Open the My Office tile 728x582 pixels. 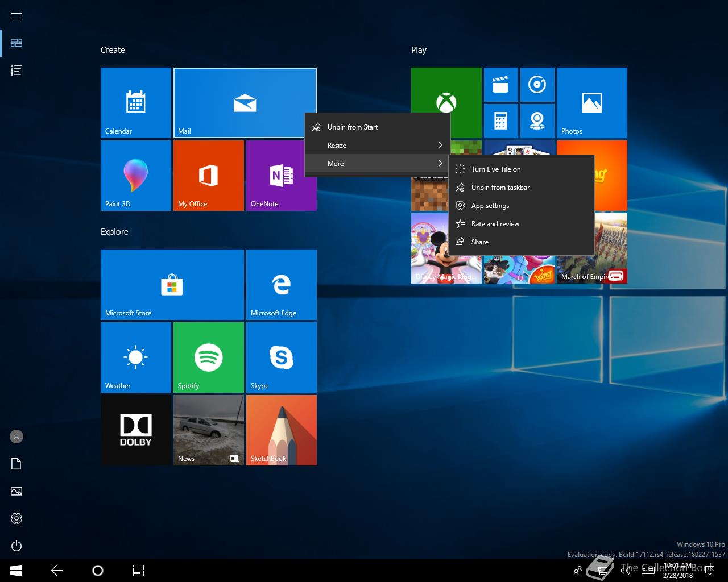[209, 176]
